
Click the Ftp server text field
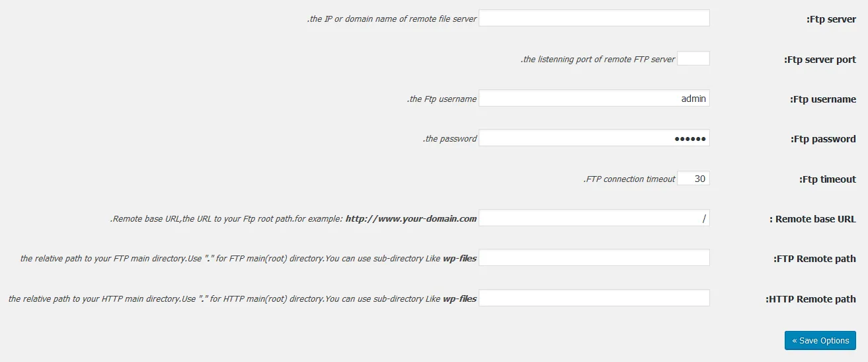(x=594, y=18)
